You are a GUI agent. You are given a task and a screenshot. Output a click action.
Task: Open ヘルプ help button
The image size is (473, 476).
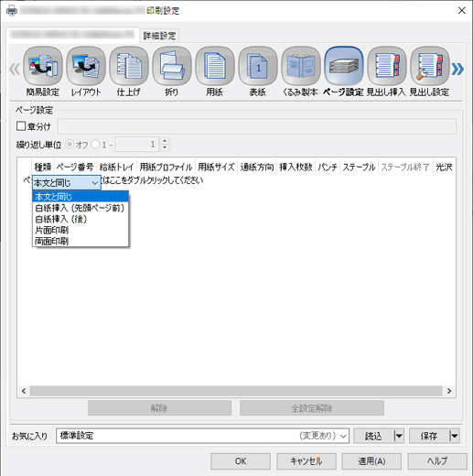point(437,461)
